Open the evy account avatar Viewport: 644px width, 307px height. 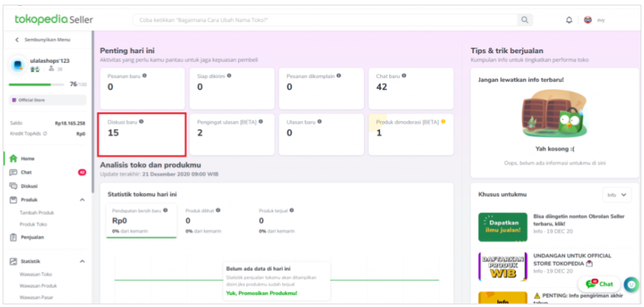point(588,19)
